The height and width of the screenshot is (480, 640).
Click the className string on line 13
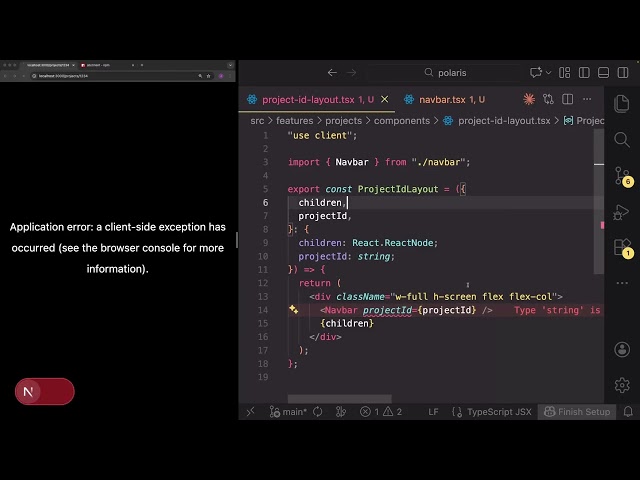(x=473, y=296)
